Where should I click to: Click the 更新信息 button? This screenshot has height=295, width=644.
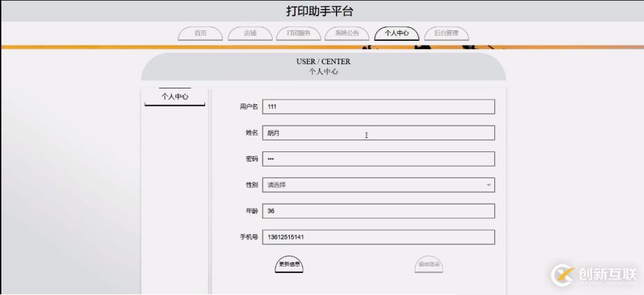289,265
